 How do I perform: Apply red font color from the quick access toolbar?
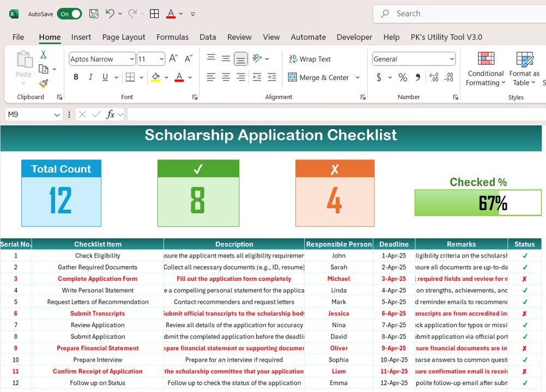click(171, 14)
